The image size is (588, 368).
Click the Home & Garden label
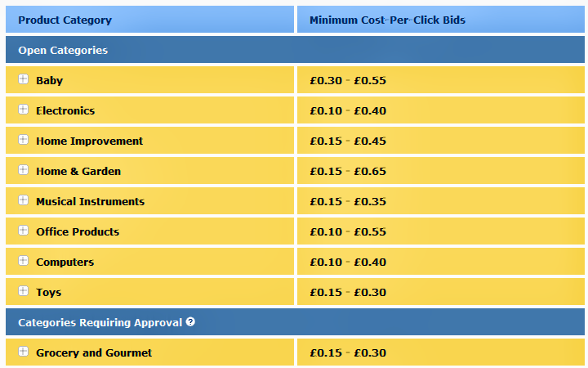pyautogui.click(x=78, y=171)
